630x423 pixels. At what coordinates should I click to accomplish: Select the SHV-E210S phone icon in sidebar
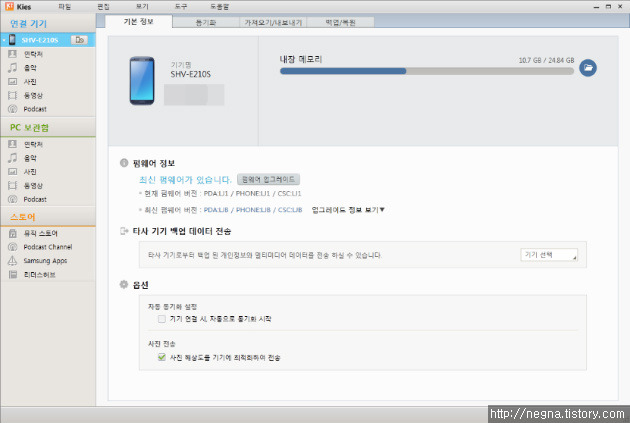click(x=12, y=39)
